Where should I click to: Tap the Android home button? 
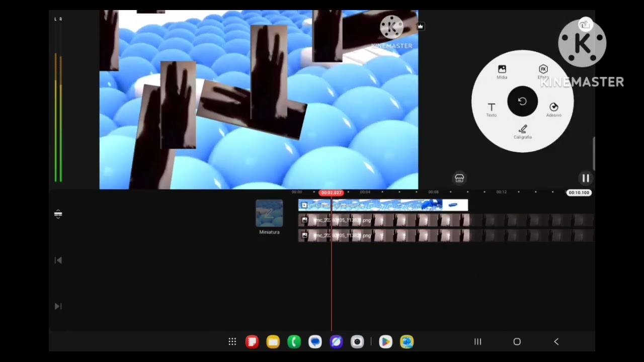[x=517, y=342]
